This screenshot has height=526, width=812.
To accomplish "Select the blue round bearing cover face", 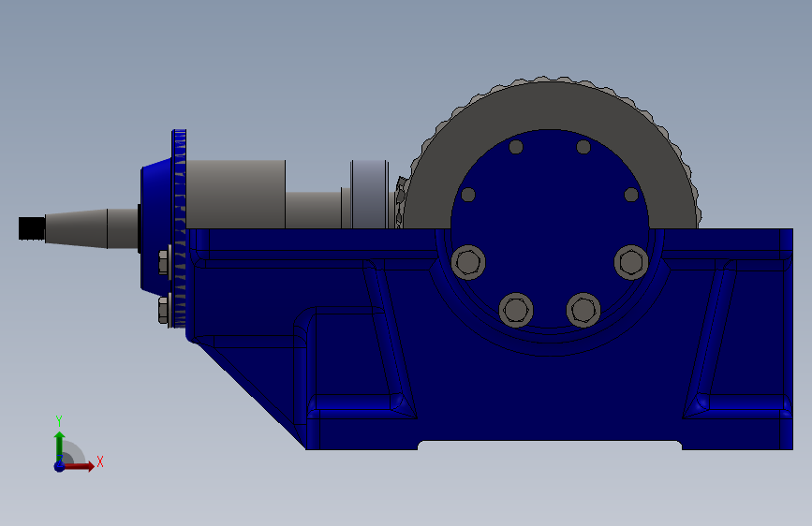I will (550, 227).
